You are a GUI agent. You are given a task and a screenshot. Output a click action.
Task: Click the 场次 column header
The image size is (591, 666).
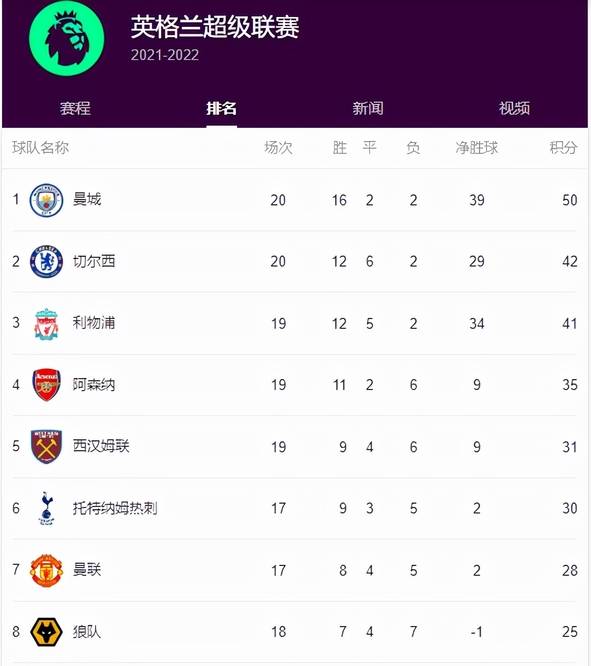(x=278, y=148)
